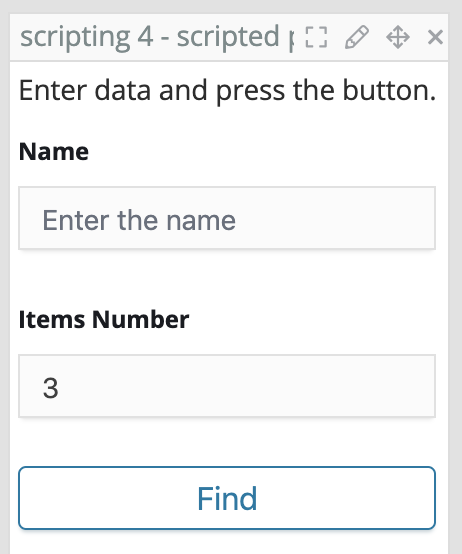Click the 'Enter data and press the button' text

[x=227, y=91]
